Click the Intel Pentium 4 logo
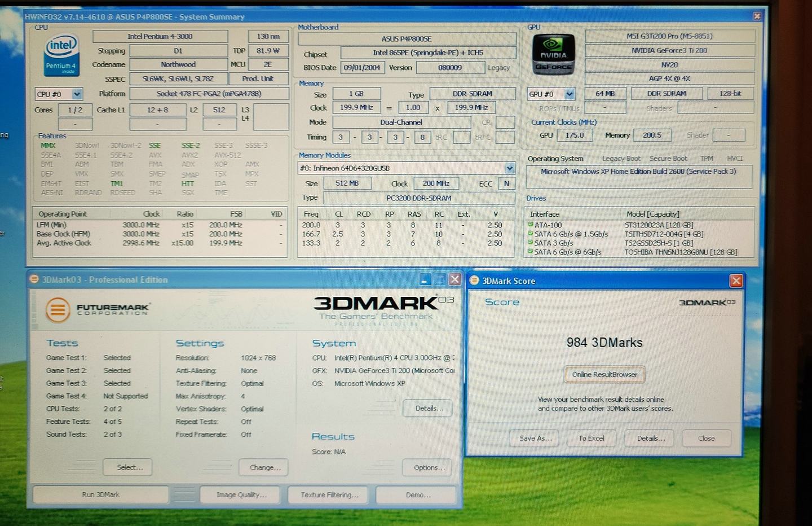The height and width of the screenshot is (526, 812). tap(61, 55)
